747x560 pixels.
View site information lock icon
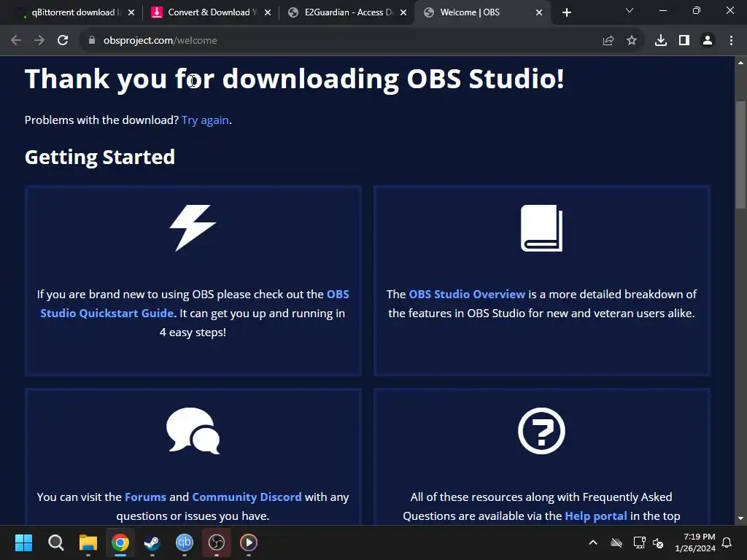click(92, 41)
